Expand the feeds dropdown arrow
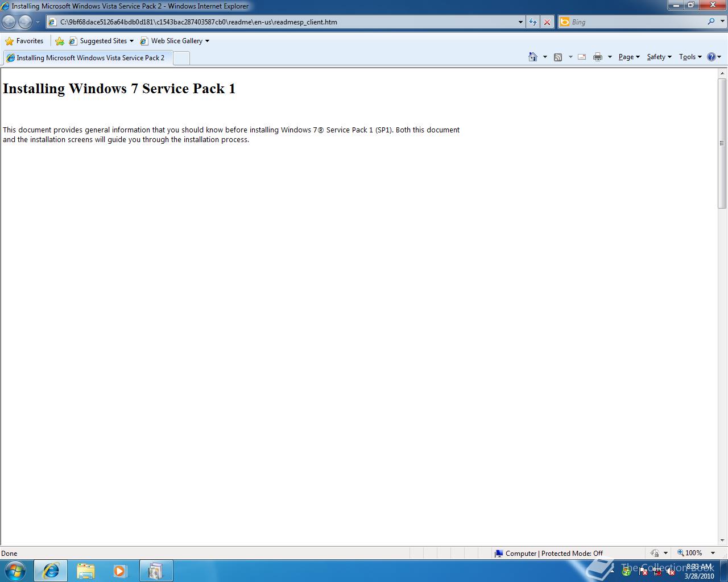The width and height of the screenshot is (728, 582). pos(570,57)
